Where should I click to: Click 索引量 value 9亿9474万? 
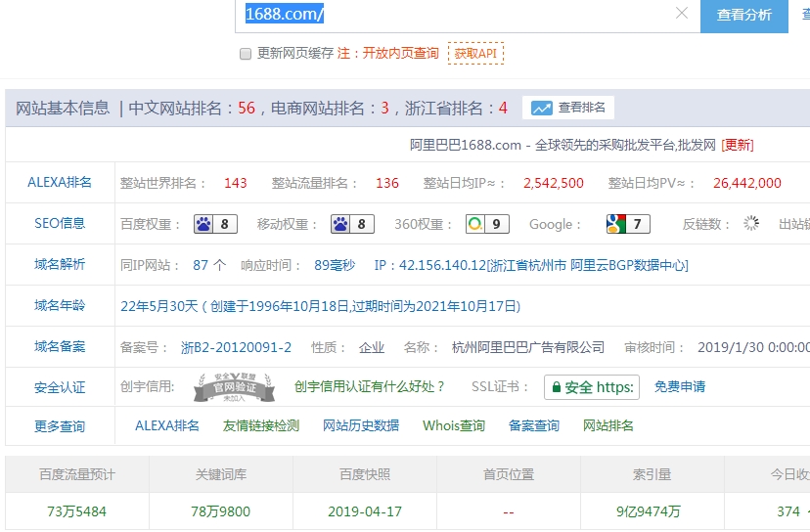[x=649, y=511]
